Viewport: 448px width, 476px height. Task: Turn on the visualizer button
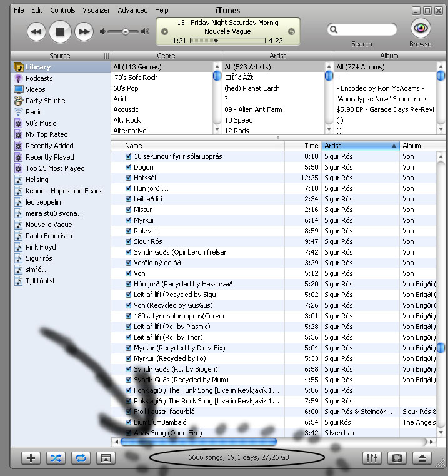click(397, 458)
